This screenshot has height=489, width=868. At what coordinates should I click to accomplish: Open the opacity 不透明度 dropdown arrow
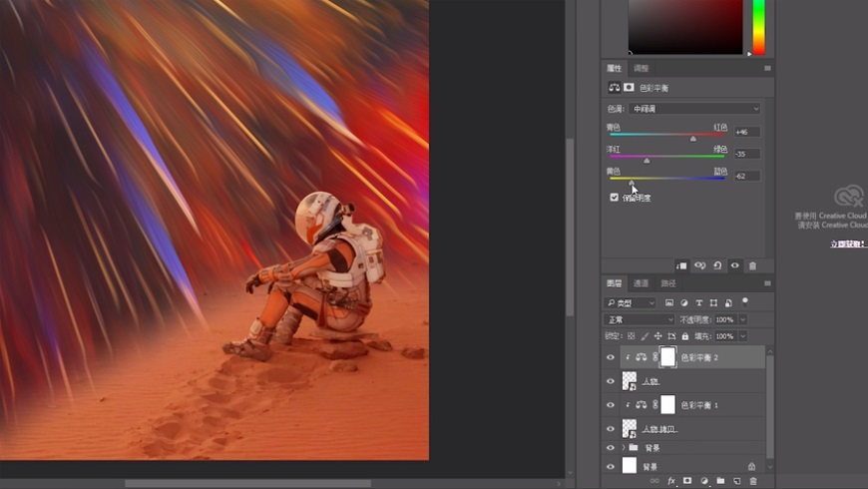point(743,319)
